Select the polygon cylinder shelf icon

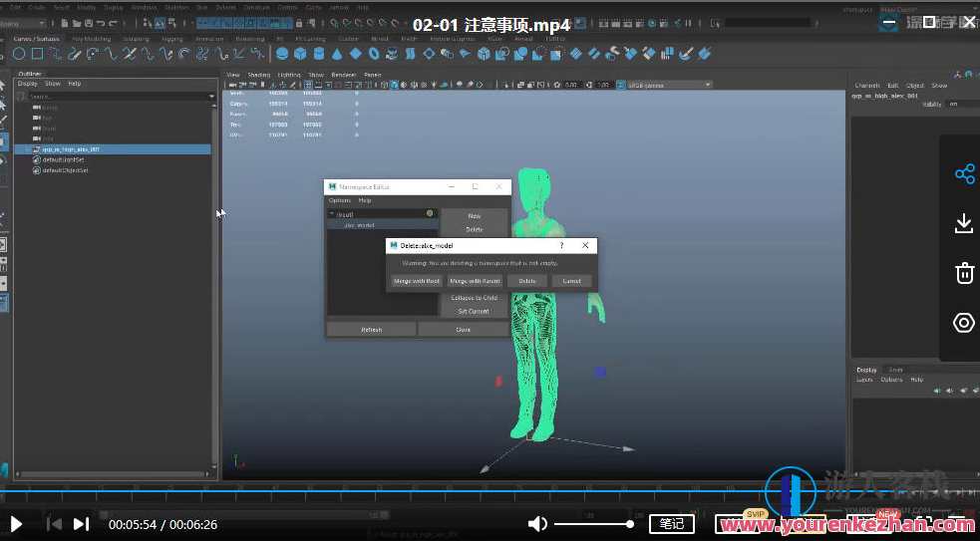click(318, 54)
